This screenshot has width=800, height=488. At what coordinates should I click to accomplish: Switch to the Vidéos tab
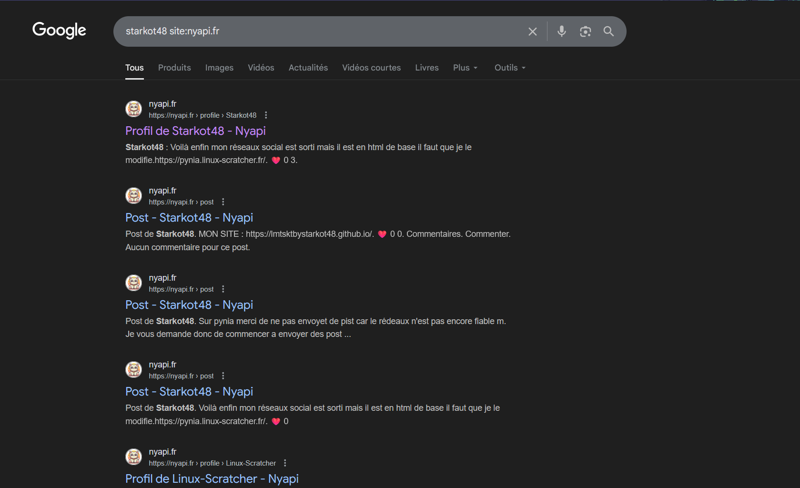261,68
